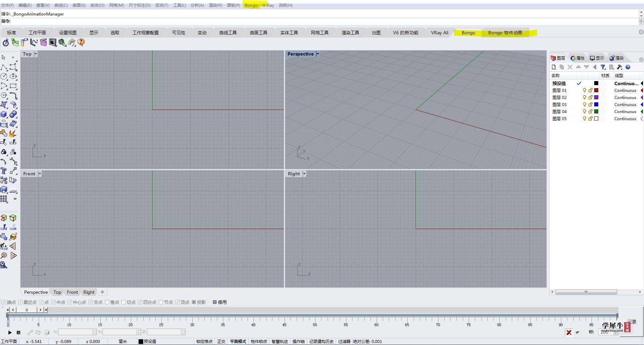Click the Bongo pliers tools icon
644x345 pixels.
[72, 42]
